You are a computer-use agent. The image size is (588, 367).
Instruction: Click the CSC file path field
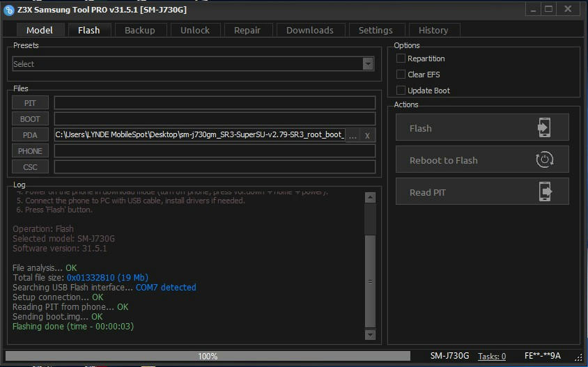(215, 167)
